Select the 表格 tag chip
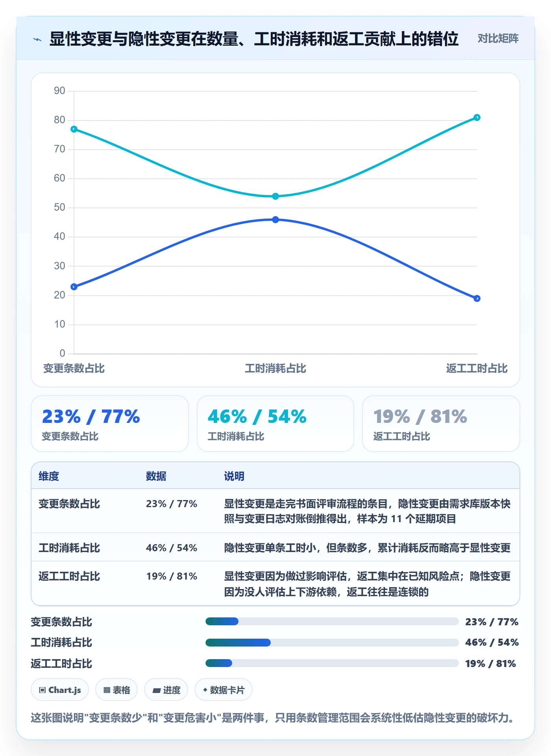551x756 pixels. pos(116,690)
